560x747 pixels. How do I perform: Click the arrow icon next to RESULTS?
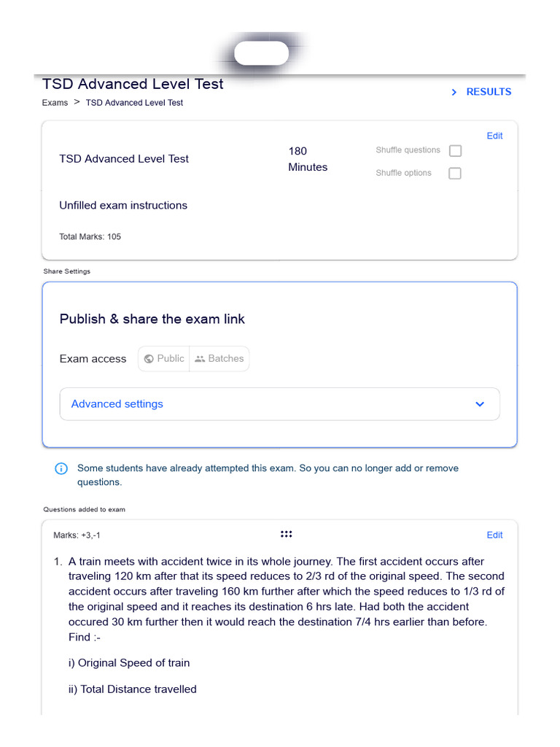[454, 92]
